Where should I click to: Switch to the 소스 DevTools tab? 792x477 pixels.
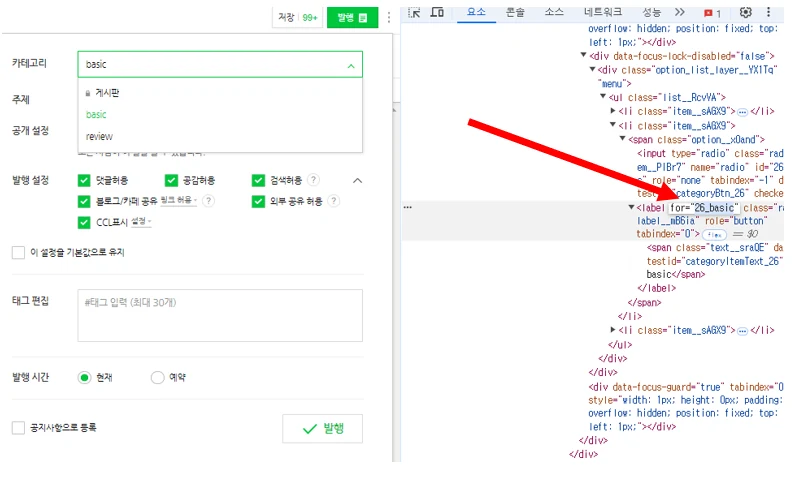point(554,12)
